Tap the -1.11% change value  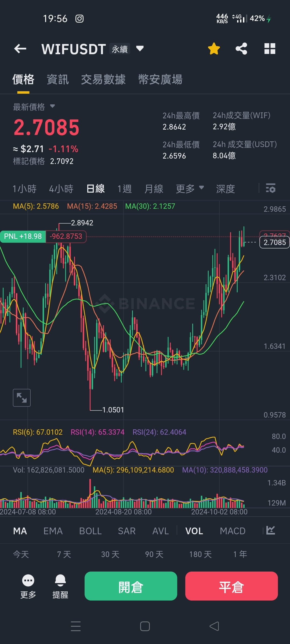(63, 149)
